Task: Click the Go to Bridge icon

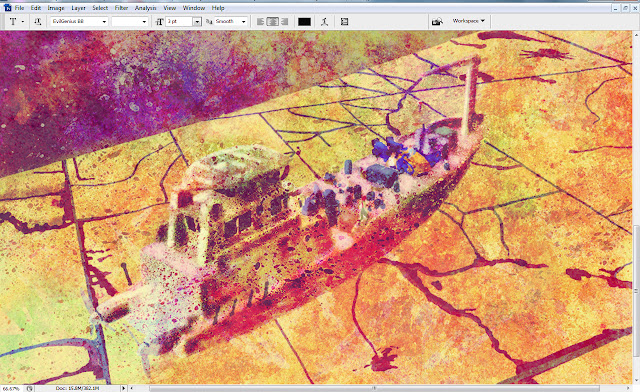Action: point(437,21)
